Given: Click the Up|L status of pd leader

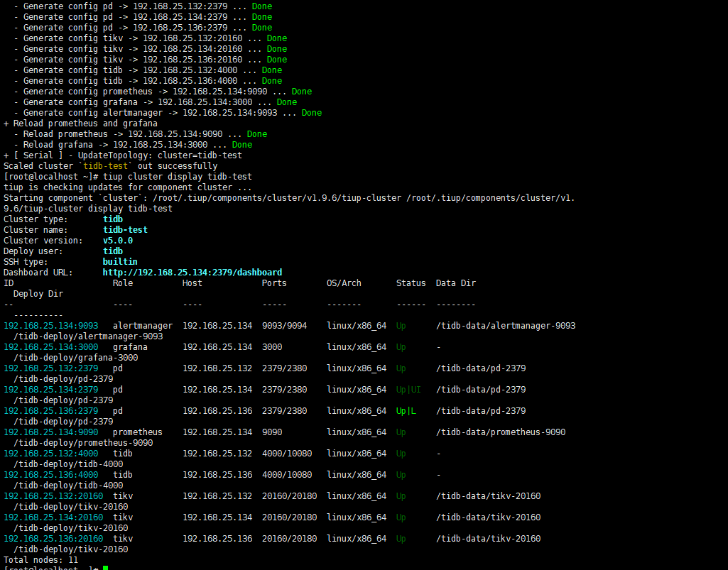Looking at the screenshot, I should (406, 411).
